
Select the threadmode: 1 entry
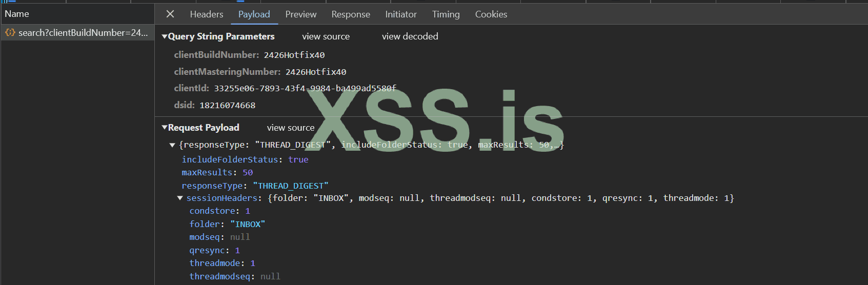pos(223,263)
